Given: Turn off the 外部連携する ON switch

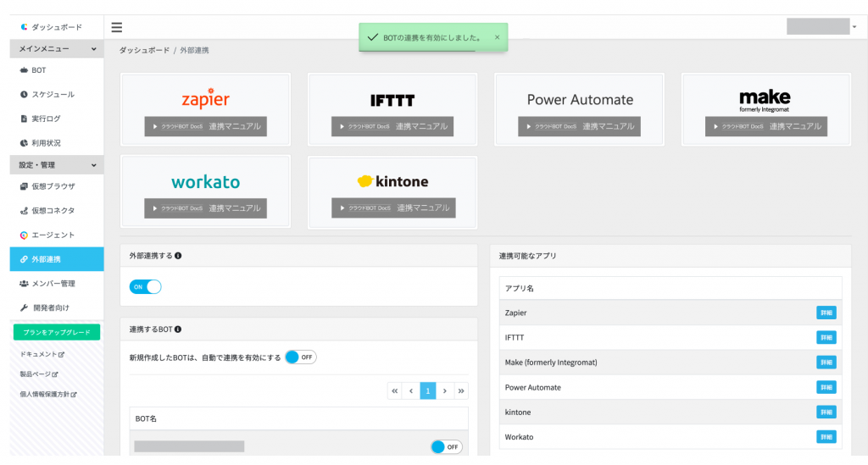Looking at the screenshot, I should click(x=145, y=287).
